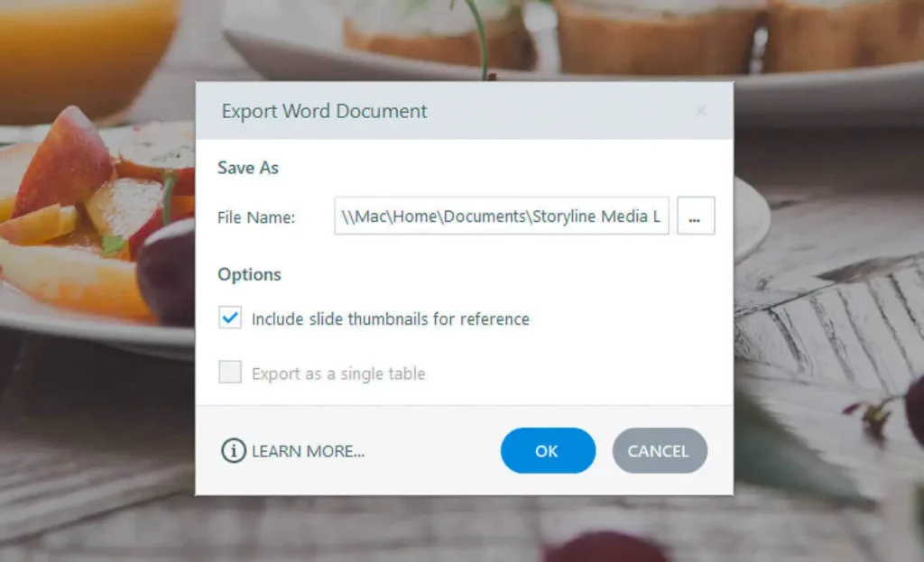Click the dark cherry below the dialog
This screenshot has height=562, width=924.
pos(605,547)
